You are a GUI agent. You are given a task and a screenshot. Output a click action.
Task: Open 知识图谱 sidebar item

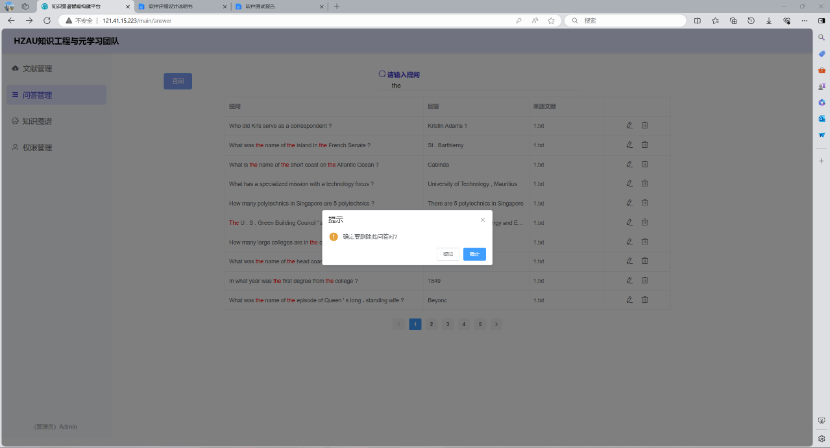pyautogui.click(x=37, y=121)
